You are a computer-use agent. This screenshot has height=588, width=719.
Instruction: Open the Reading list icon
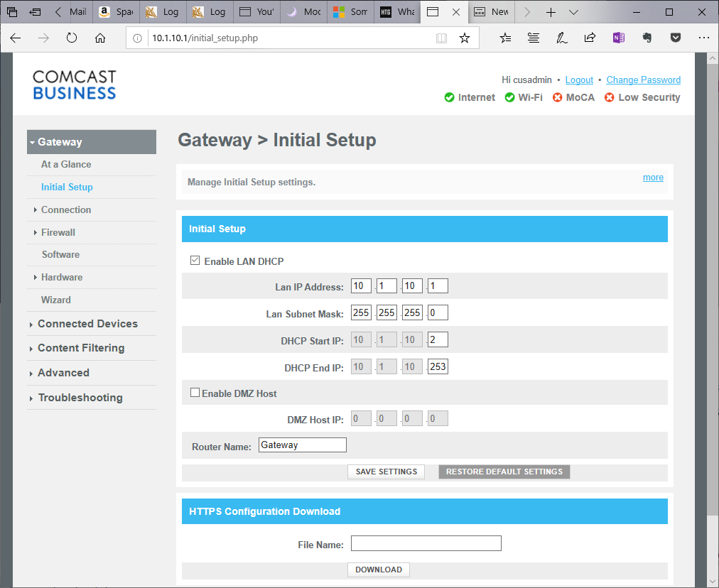click(534, 38)
